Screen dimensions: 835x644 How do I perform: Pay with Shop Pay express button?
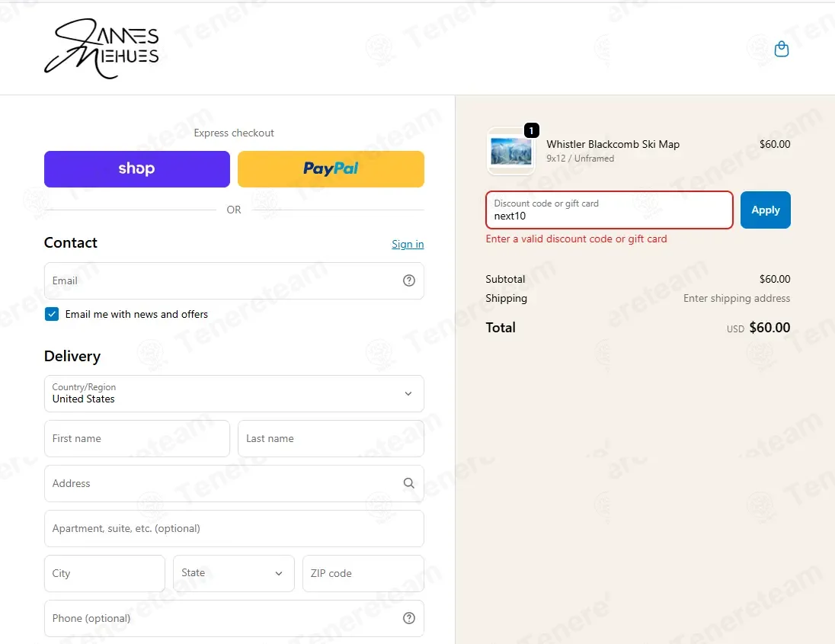tap(137, 169)
